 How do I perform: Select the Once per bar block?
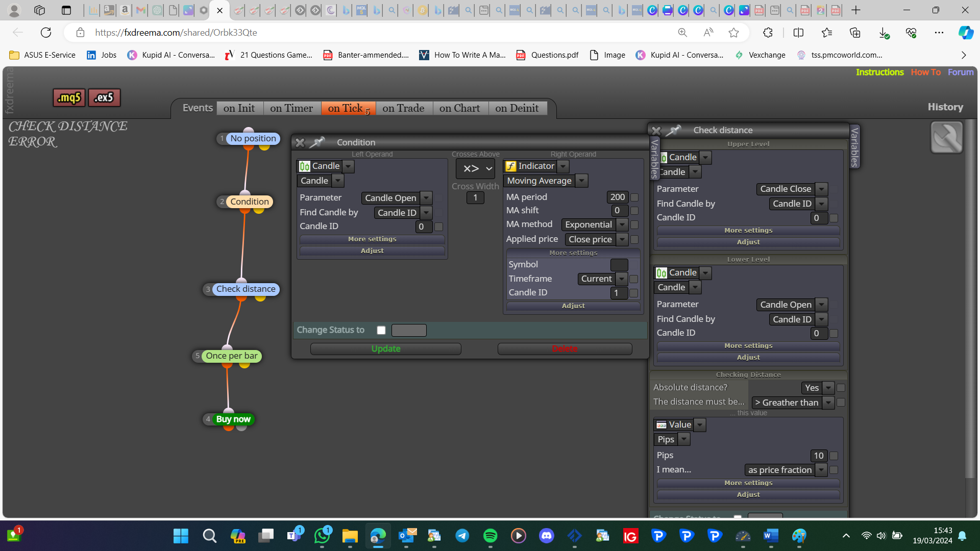pyautogui.click(x=232, y=356)
